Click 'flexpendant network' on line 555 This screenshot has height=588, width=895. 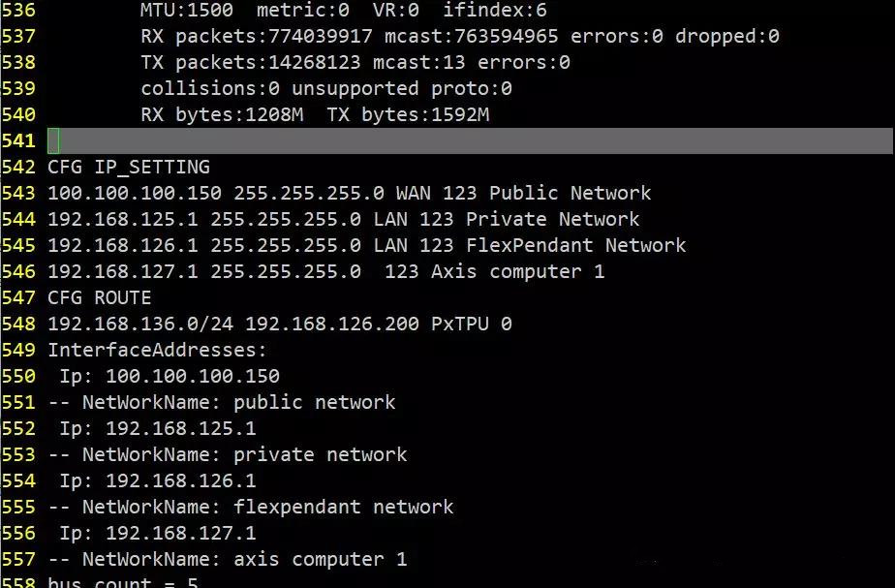pos(343,507)
